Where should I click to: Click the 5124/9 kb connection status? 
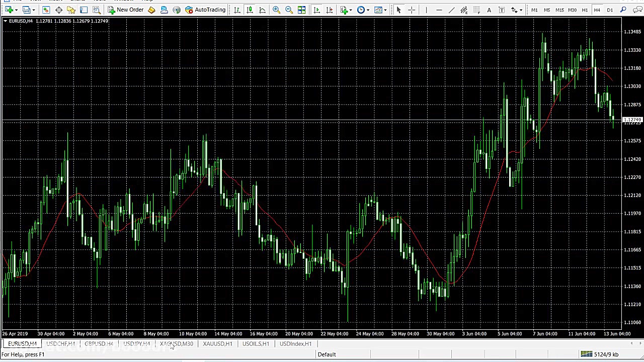600,354
